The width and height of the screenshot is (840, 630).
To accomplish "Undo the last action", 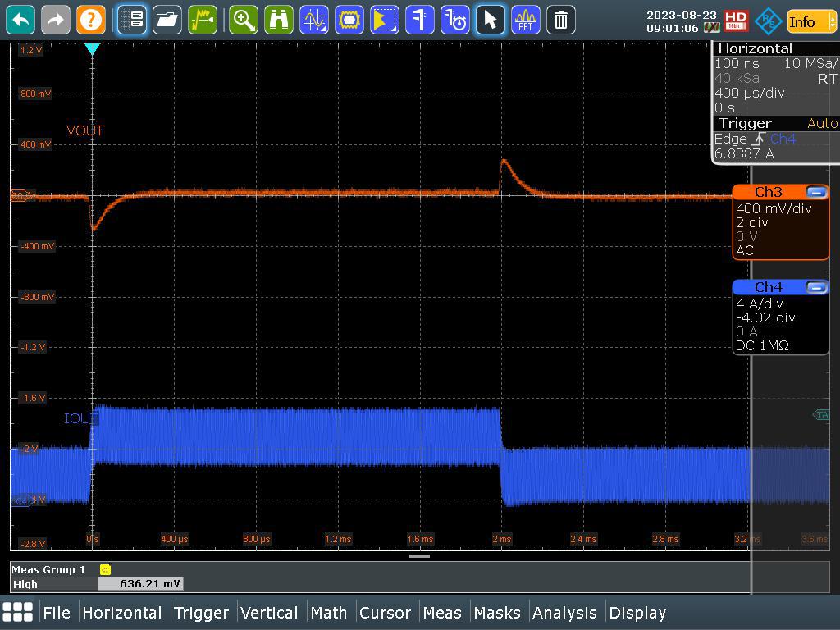I will click(20, 20).
